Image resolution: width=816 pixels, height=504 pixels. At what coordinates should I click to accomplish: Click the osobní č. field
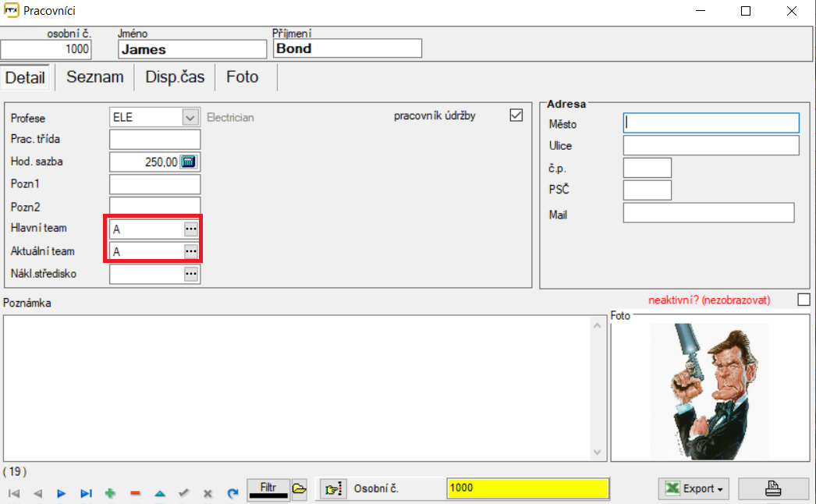[x=46, y=49]
